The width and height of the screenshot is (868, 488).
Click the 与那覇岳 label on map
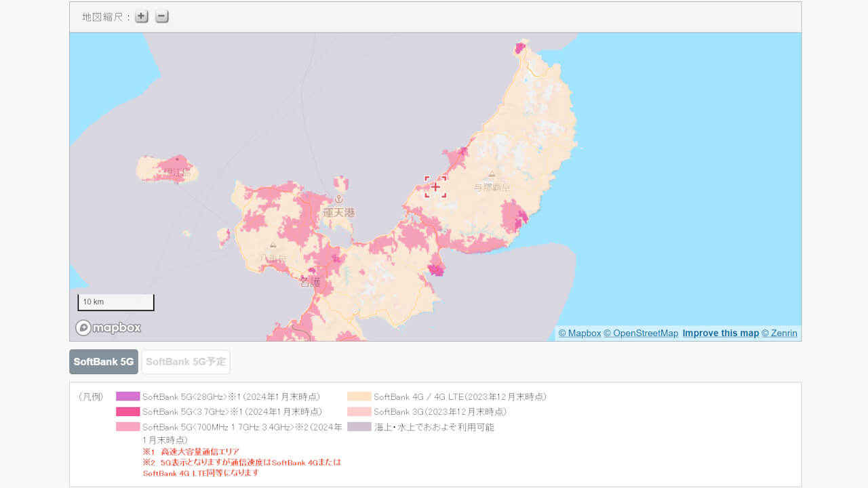click(492, 187)
